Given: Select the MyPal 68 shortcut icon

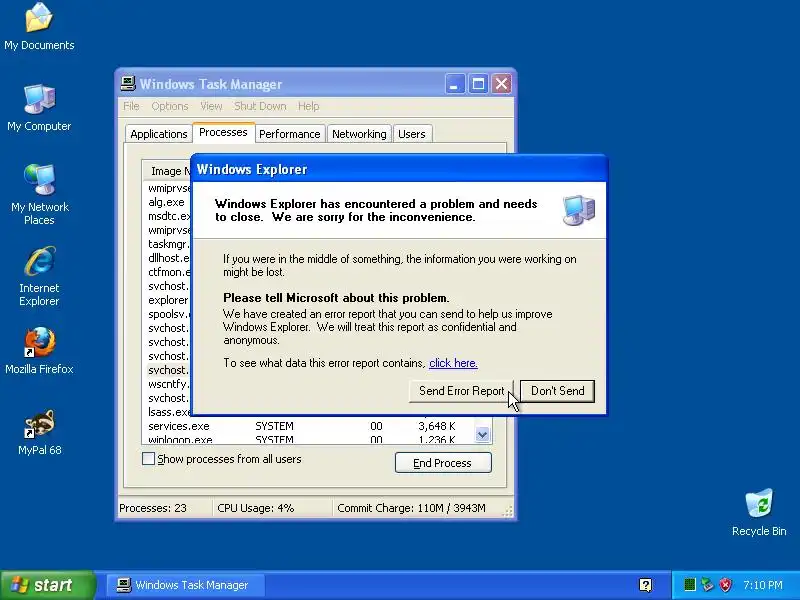Looking at the screenshot, I should pyautogui.click(x=39, y=432).
